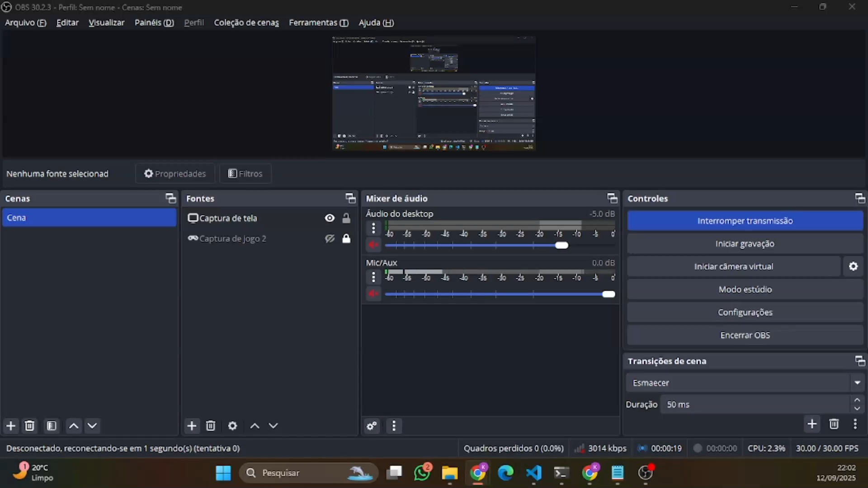Select the Cena scene item
This screenshot has width=868, height=488.
[x=89, y=218]
